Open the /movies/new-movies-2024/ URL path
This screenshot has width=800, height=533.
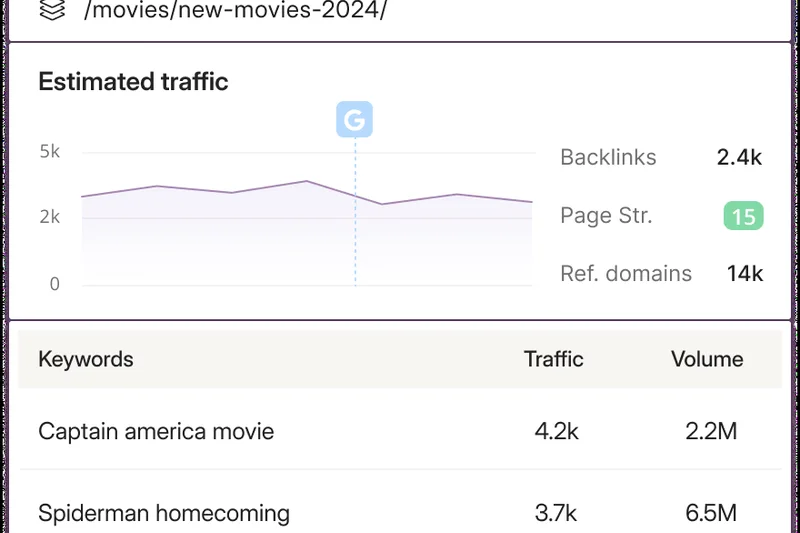[235, 11]
